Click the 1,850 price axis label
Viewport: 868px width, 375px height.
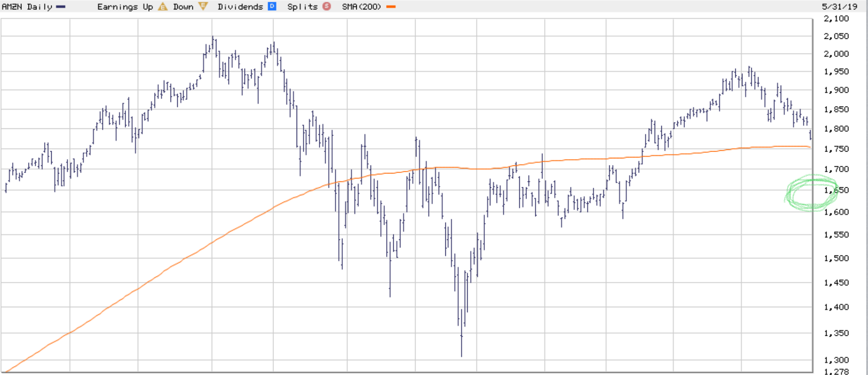click(836, 109)
